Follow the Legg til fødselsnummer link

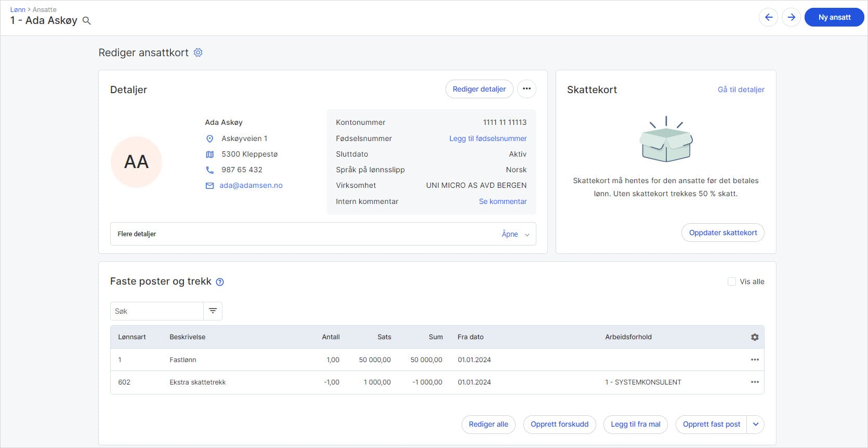(488, 138)
